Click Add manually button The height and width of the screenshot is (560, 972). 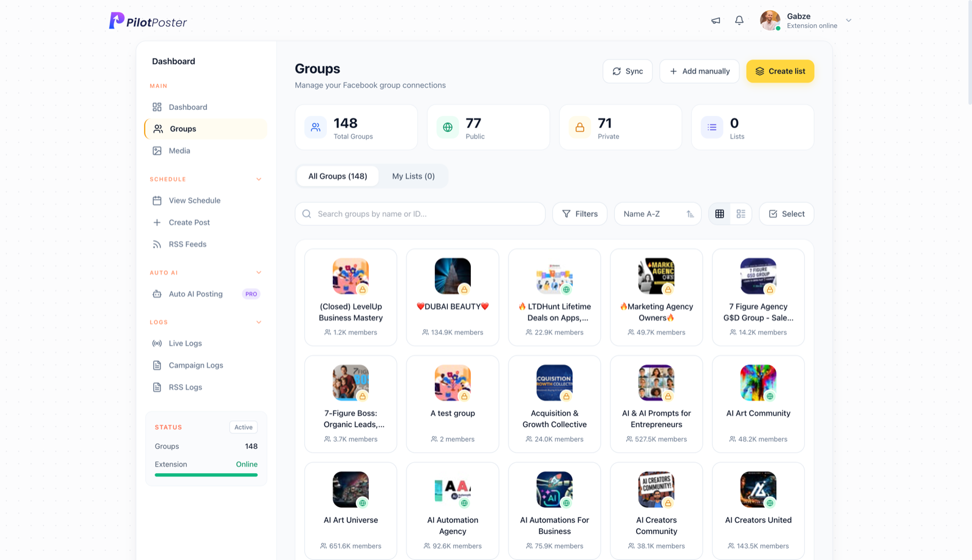699,71
